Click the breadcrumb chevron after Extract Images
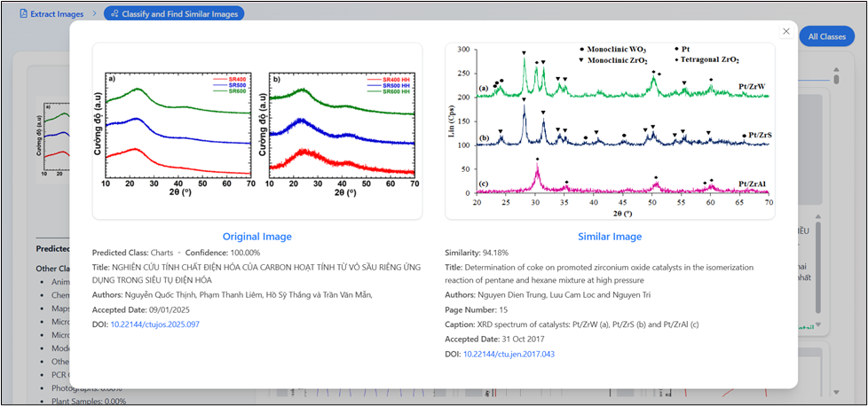 coord(95,14)
